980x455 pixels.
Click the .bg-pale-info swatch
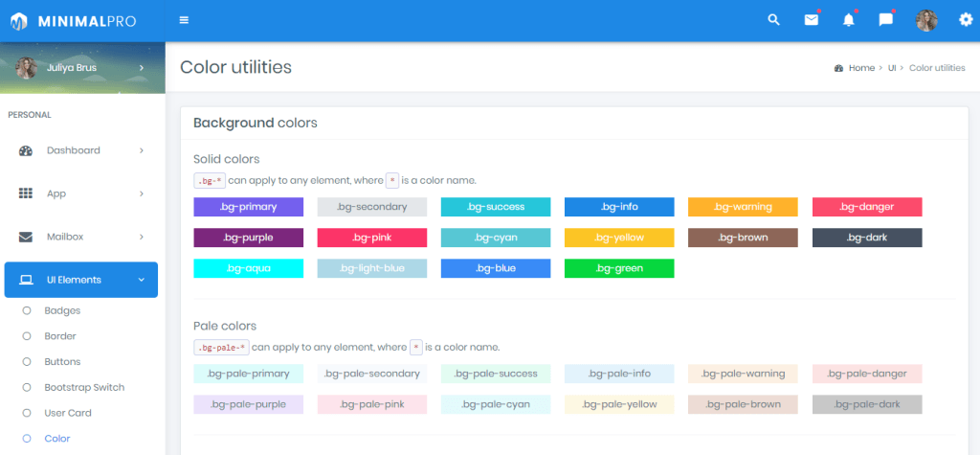tap(619, 374)
